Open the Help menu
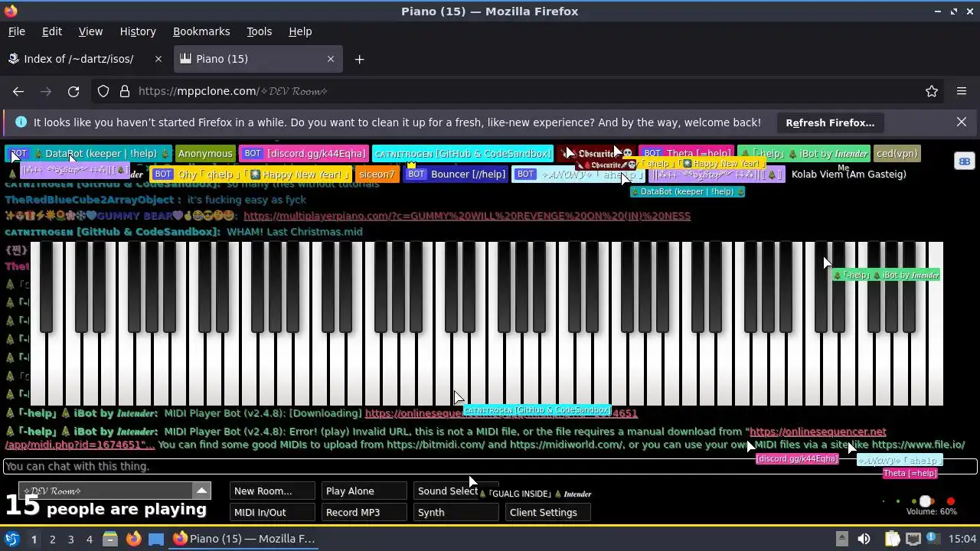 point(300,31)
